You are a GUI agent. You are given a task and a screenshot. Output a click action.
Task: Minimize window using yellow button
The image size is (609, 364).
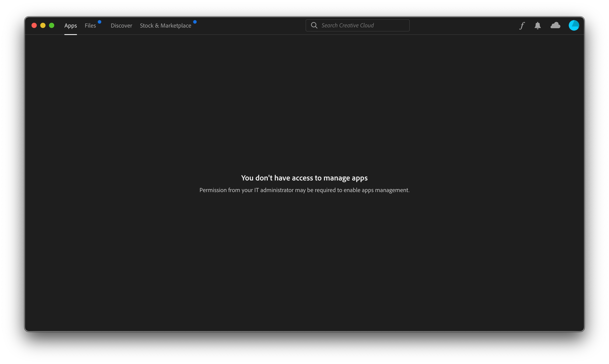tap(43, 26)
